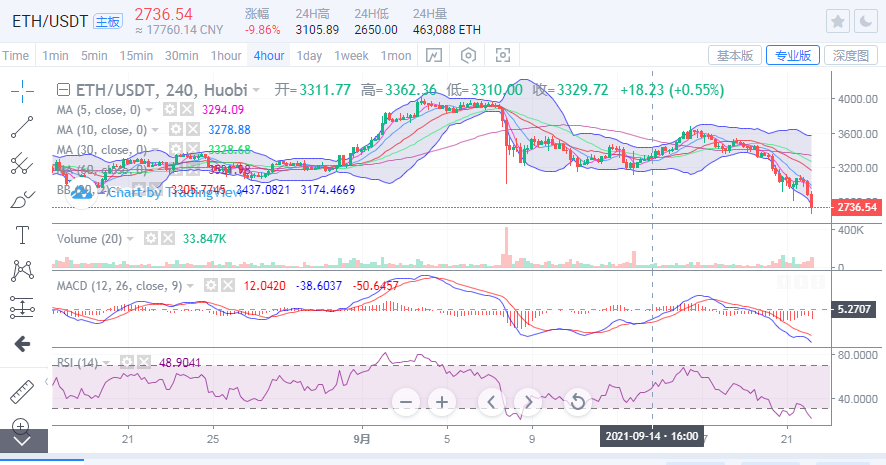886x465 pixels.
Task: Choose the text annotation tool
Action: (x=22, y=235)
